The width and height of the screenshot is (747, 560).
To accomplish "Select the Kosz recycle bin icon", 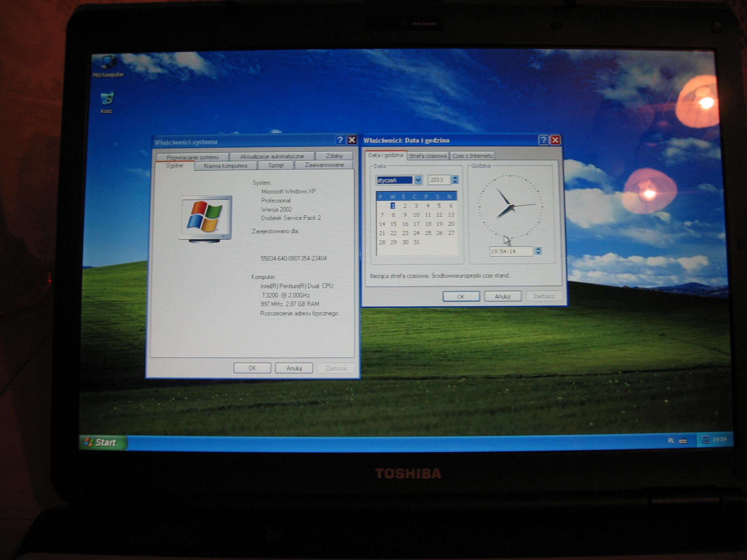I will (x=107, y=103).
